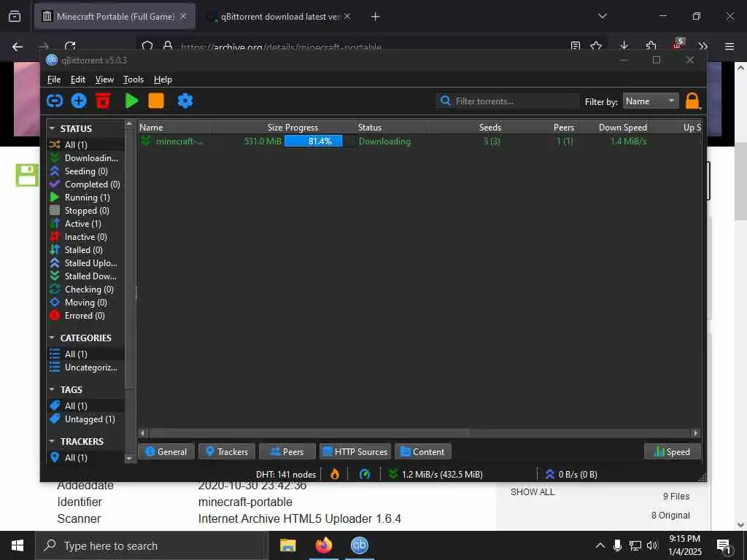The height and width of the screenshot is (560, 747).
Task: Click the Filter torrents search field
Action: (x=508, y=101)
